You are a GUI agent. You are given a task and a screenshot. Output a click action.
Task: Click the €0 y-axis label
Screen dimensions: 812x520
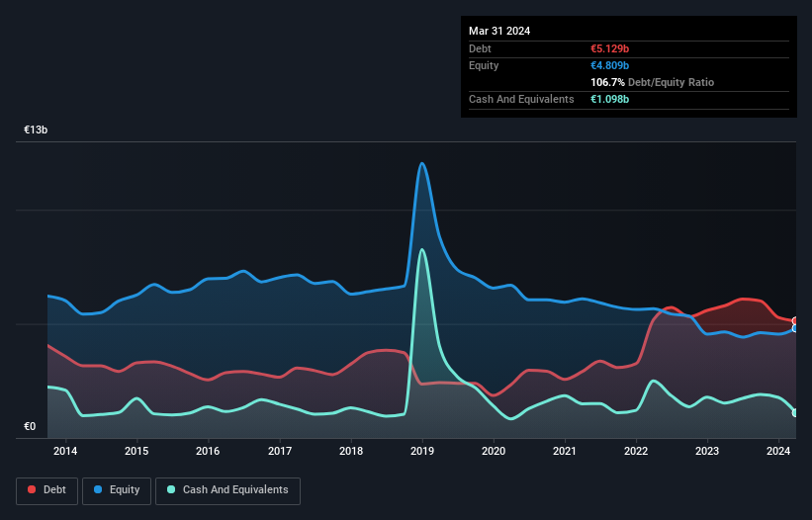[30, 426]
